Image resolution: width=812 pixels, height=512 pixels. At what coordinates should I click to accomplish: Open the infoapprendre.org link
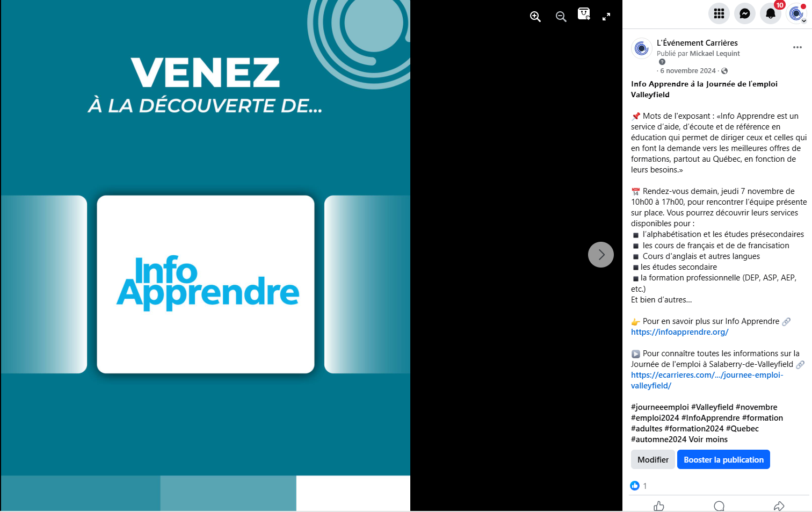679,332
